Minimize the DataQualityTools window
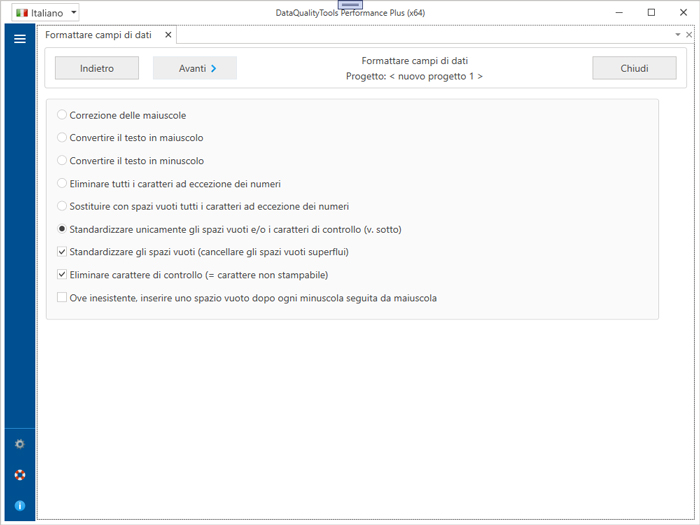The width and height of the screenshot is (700, 525). [x=619, y=12]
